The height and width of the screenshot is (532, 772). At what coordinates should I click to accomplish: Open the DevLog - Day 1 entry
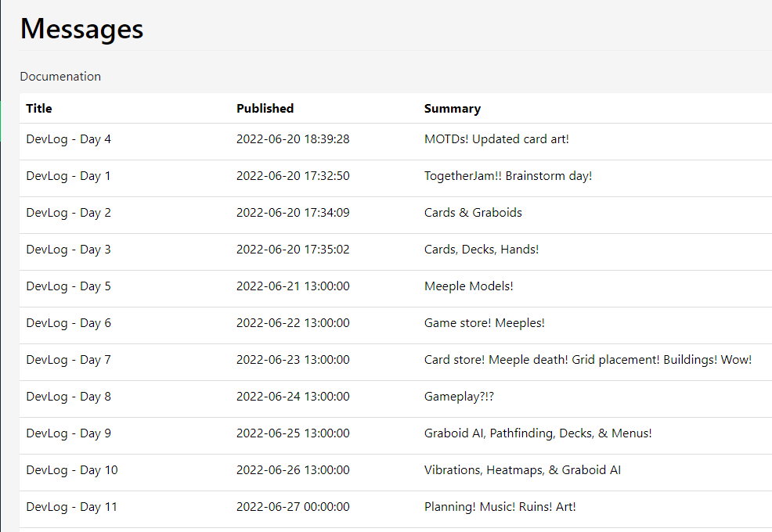coord(69,176)
